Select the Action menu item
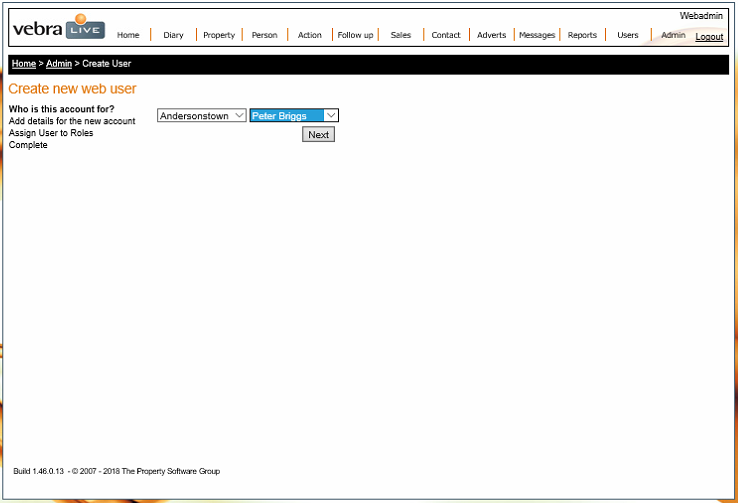The width and height of the screenshot is (738, 503). pos(310,35)
